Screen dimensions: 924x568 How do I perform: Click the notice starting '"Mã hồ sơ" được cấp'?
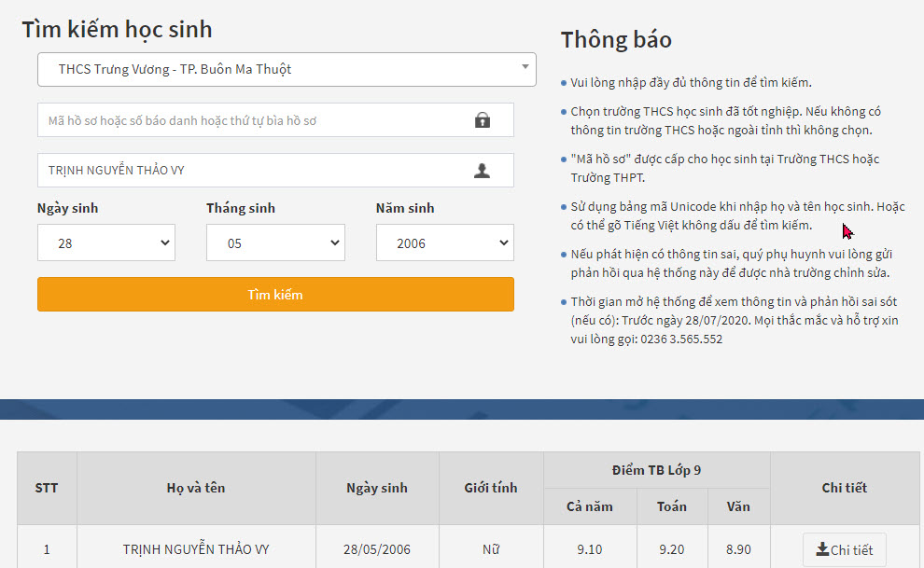click(x=725, y=168)
